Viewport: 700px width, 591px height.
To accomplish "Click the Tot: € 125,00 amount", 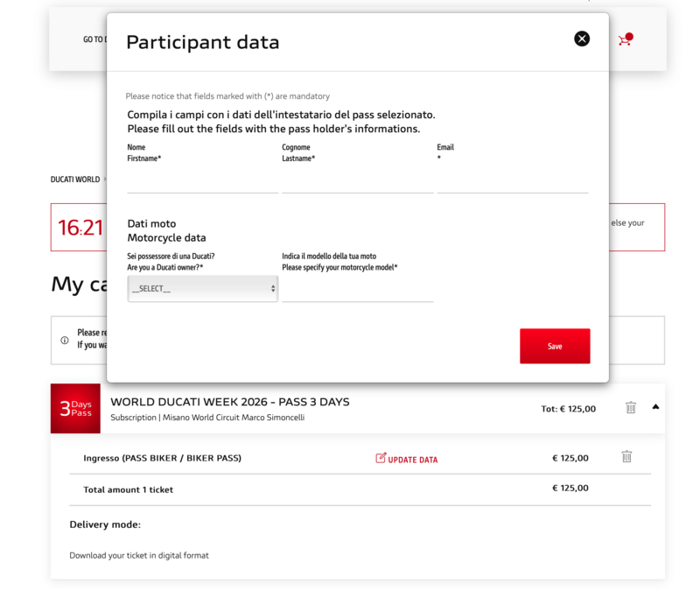I will click(x=569, y=409).
